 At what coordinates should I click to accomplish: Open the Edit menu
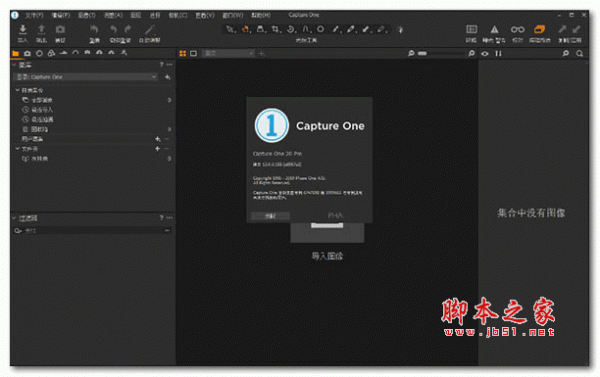[x=61, y=15]
